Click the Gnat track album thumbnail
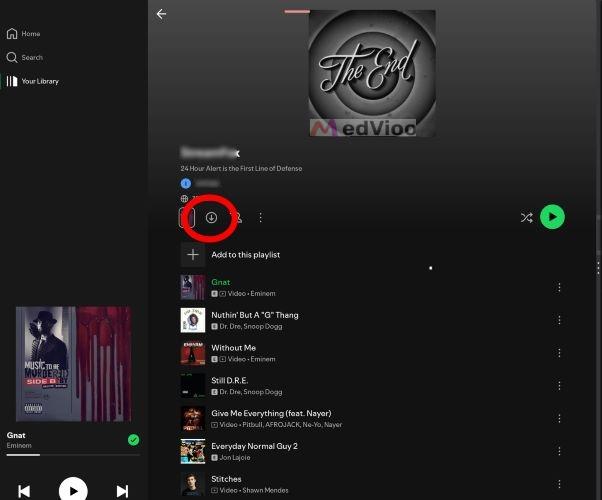Viewport: 602px width, 500px height. (x=193, y=287)
